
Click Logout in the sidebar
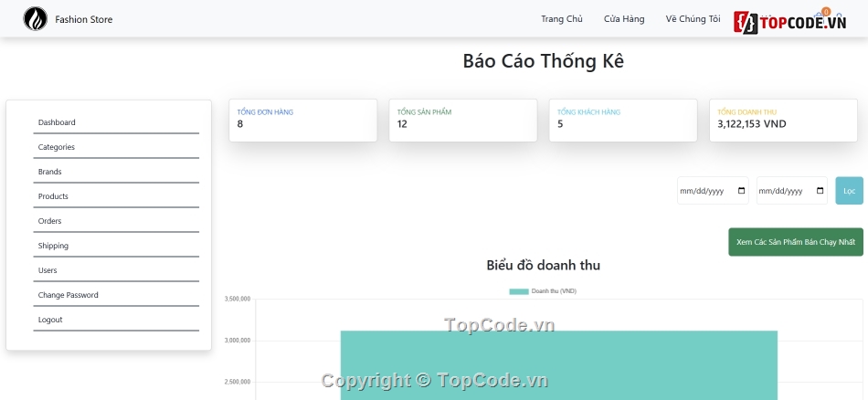point(116,320)
